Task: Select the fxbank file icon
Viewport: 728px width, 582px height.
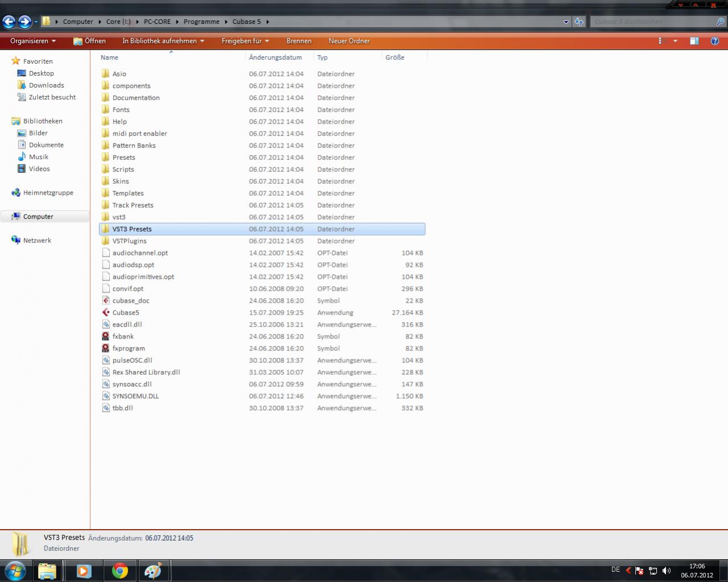Action: click(105, 336)
